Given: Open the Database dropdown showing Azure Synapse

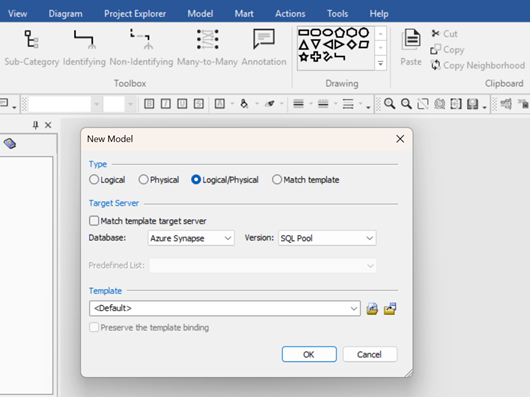Looking at the screenshot, I should click(191, 238).
